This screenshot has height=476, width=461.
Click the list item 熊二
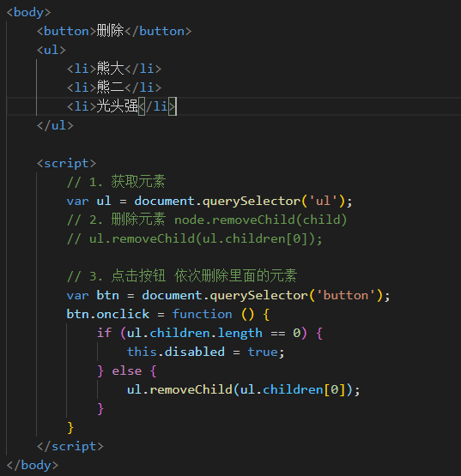114,87
